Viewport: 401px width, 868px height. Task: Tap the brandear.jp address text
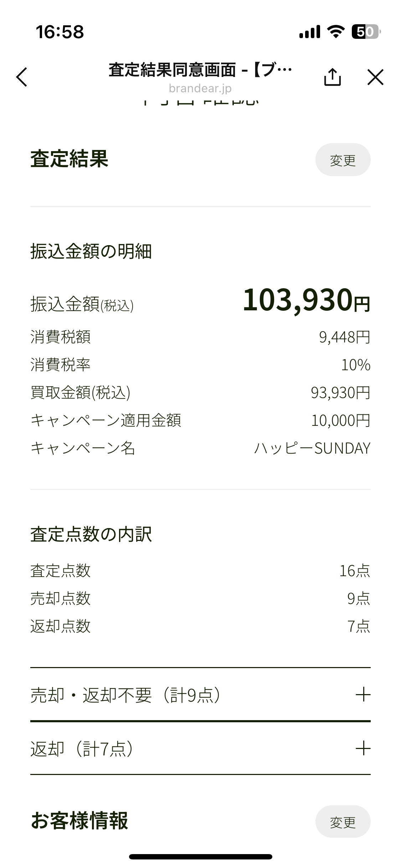(200, 88)
